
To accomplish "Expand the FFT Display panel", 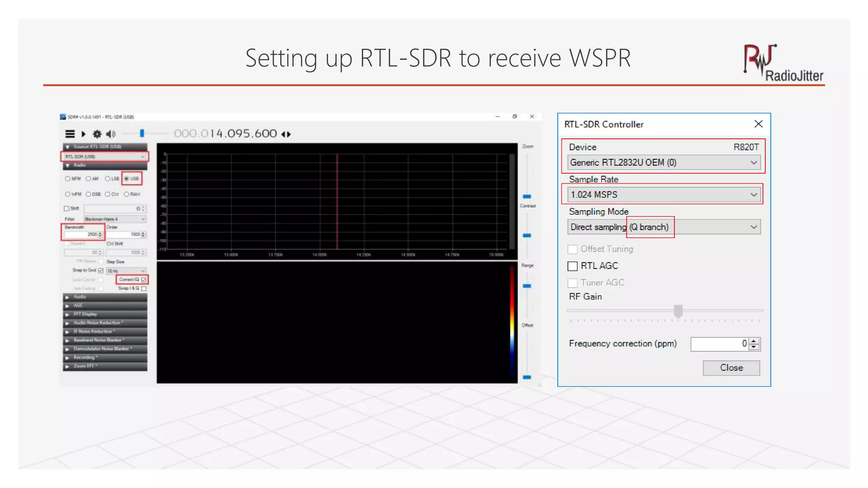I will [x=105, y=314].
